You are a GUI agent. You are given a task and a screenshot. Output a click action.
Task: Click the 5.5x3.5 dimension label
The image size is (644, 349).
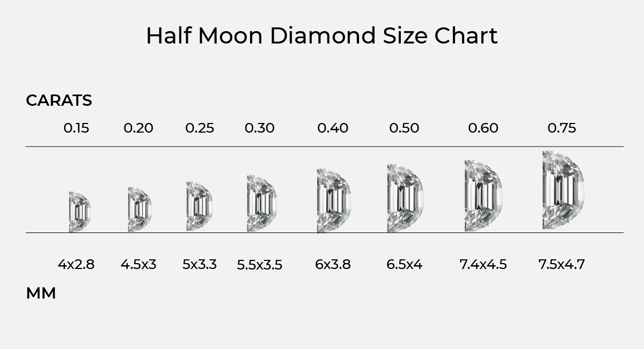pos(260,265)
